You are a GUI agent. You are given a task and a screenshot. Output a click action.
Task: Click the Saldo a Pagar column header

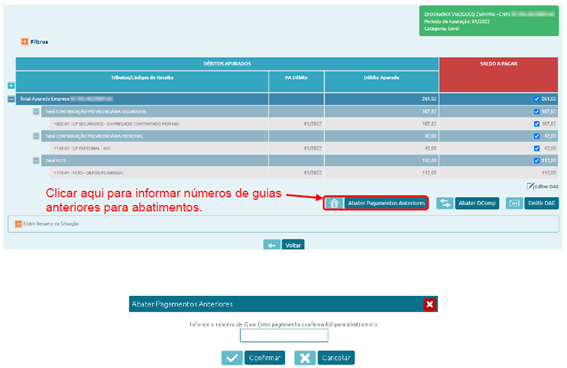[498, 74]
